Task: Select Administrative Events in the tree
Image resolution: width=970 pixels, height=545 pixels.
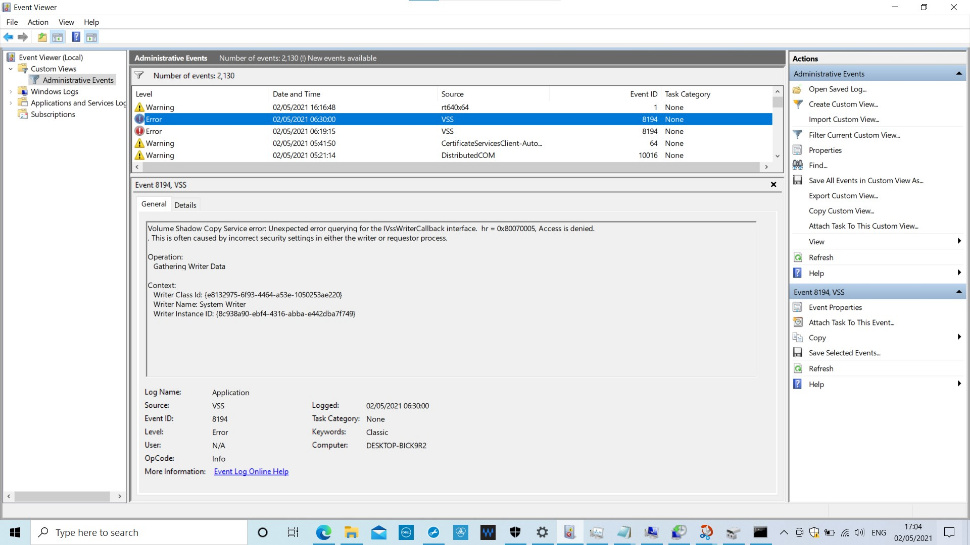Action: (78, 80)
